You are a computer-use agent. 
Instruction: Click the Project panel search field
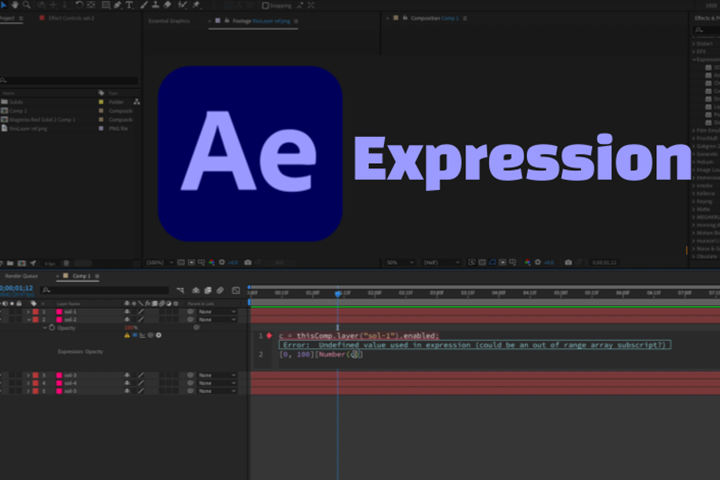[x=69, y=80]
